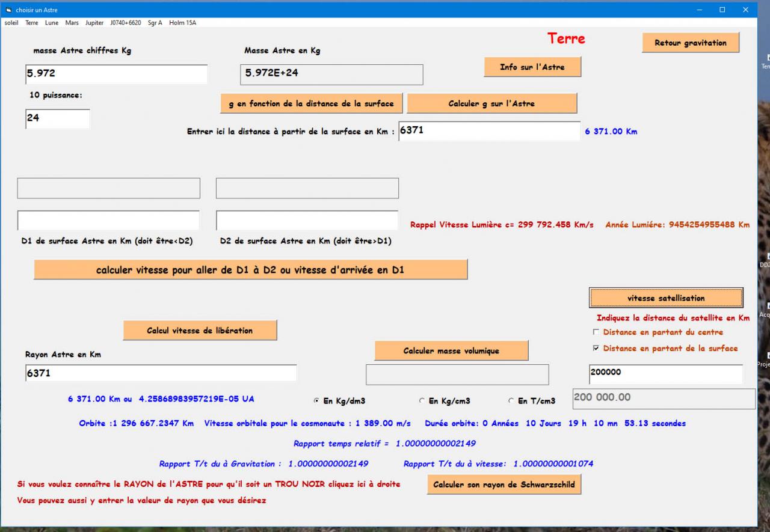Click the 'masse Astre chiffres Kg' label
The height and width of the screenshot is (532, 770).
[82, 50]
